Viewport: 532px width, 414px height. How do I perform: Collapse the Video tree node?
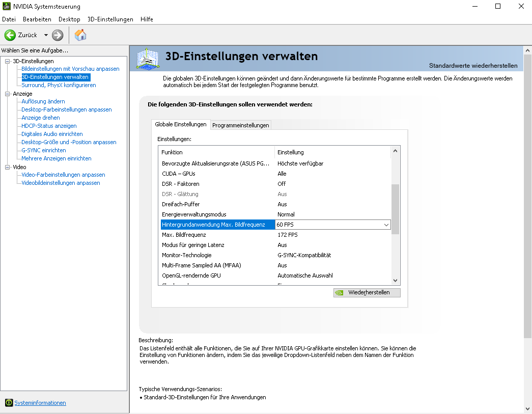point(8,167)
